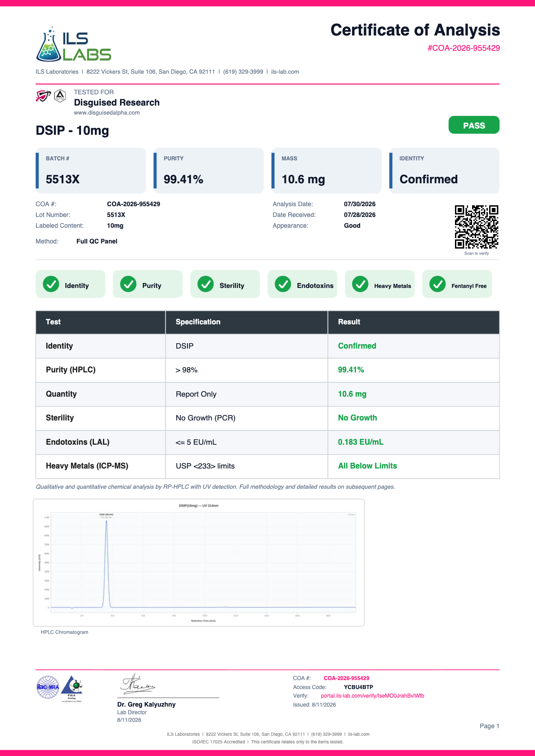Click the Full QC Panel method value
The height and width of the screenshot is (756, 535).
97,241
